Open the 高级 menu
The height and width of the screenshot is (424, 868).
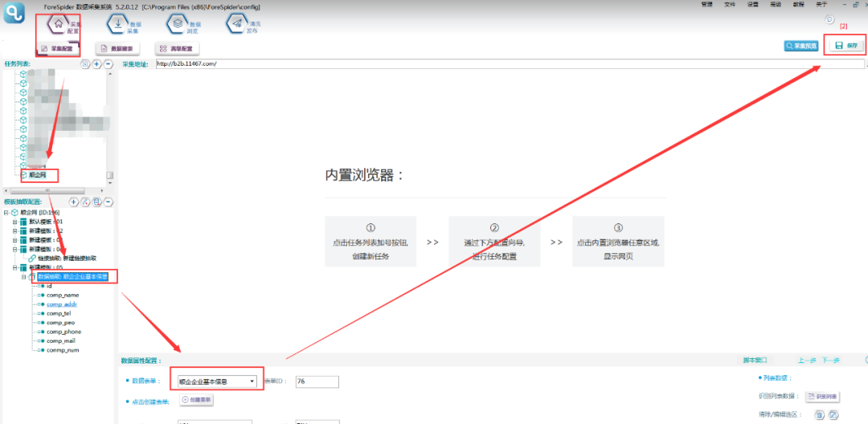coord(776,5)
